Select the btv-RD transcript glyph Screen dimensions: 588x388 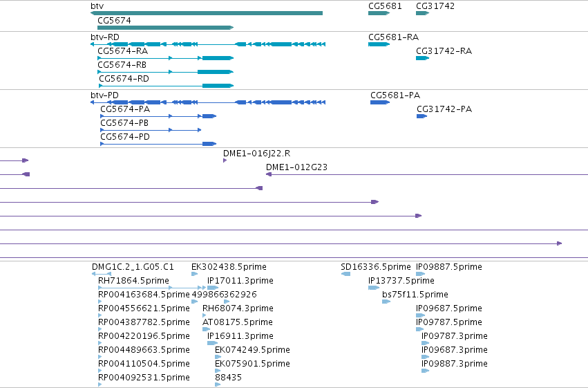208,44
